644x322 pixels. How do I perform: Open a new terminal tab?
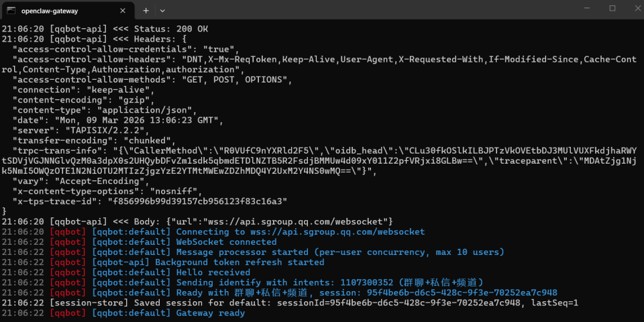coord(146,10)
